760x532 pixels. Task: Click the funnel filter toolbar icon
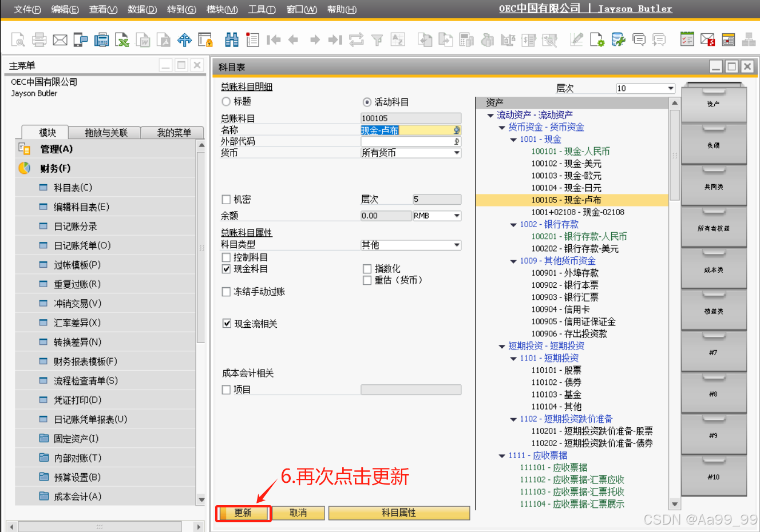click(x=377, y=39)
